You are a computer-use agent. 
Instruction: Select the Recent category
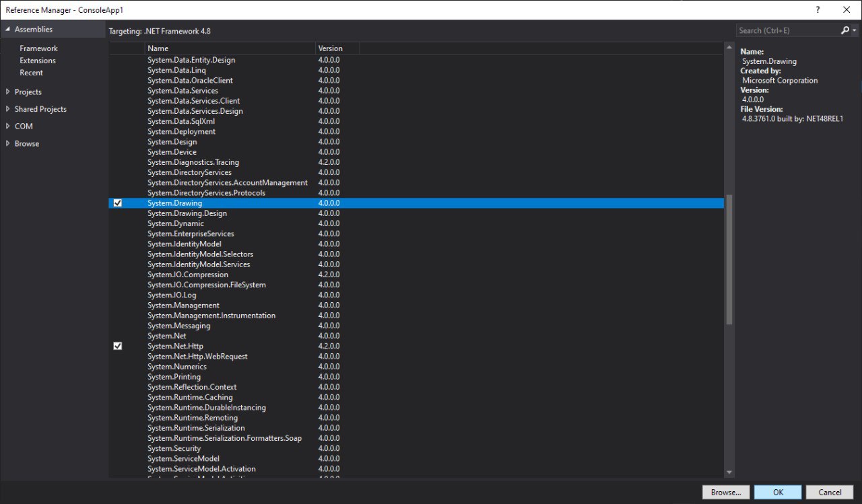[31, 73]
